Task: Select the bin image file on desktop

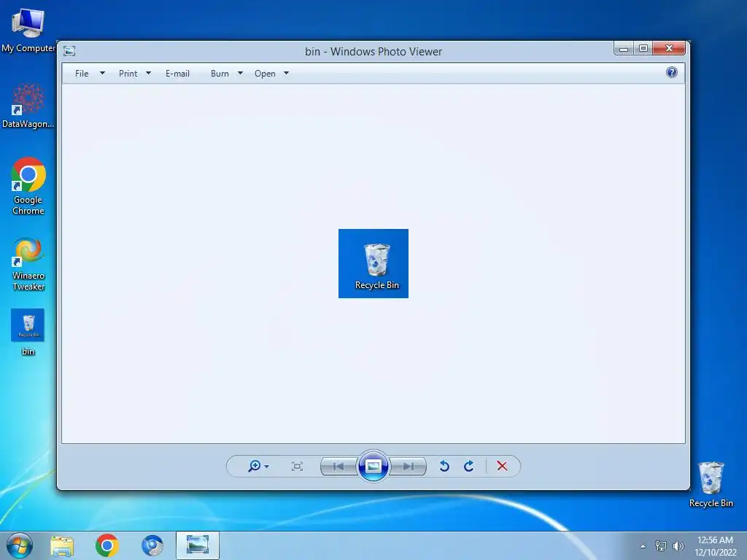Action: tap(28, 332)
